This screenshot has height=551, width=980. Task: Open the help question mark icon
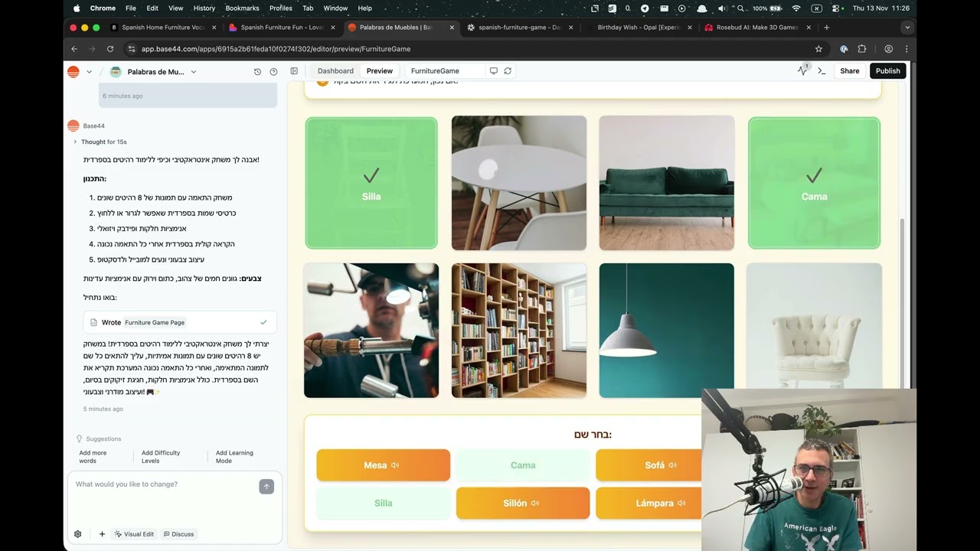coord(273,72)
